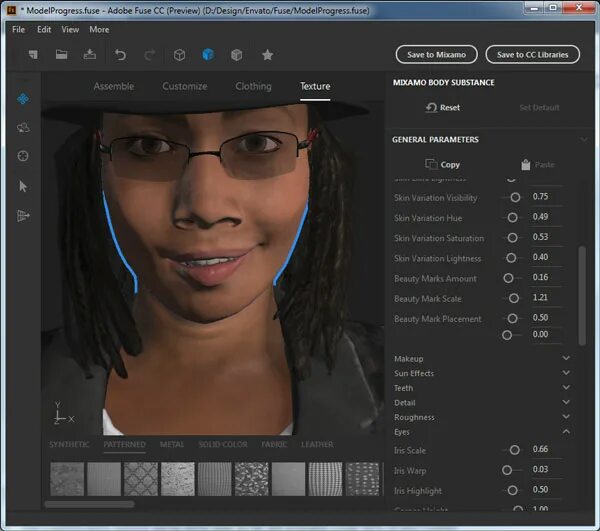Click Save to CC Libraries button
The height and width of the screenshot is (531, 600).
tap(533, 55)
